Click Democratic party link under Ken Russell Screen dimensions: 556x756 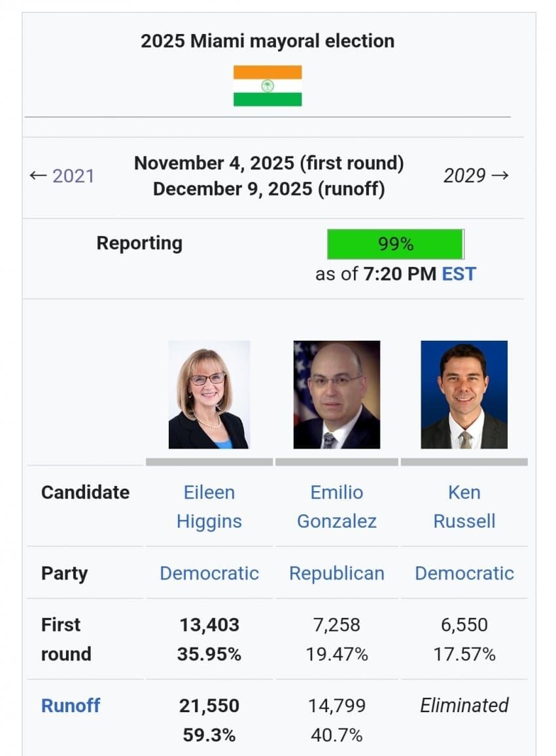464,574
